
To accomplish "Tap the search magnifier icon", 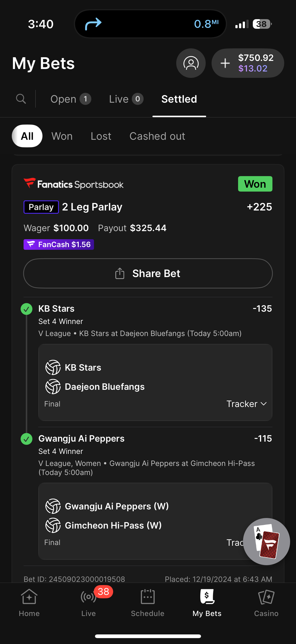I will [21, 99].
